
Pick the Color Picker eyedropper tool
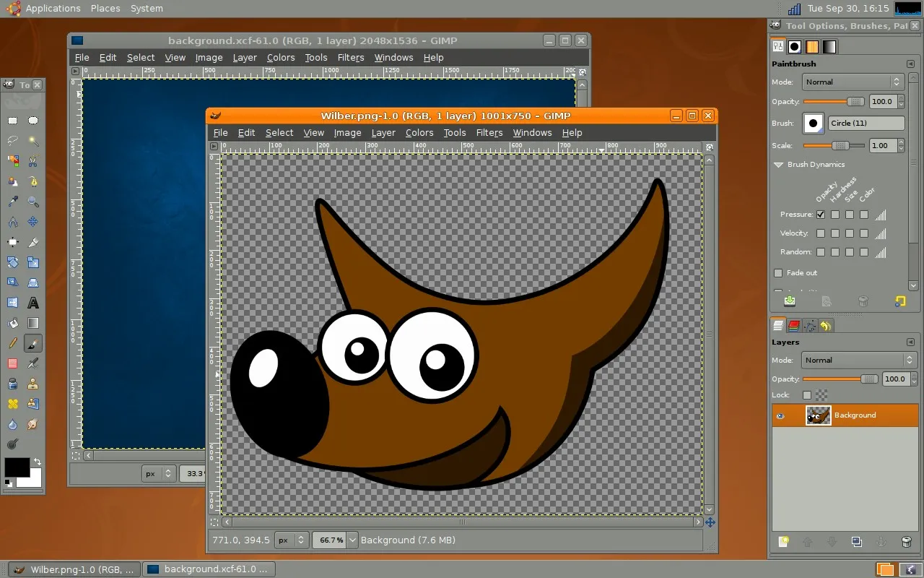click(12, 202)
